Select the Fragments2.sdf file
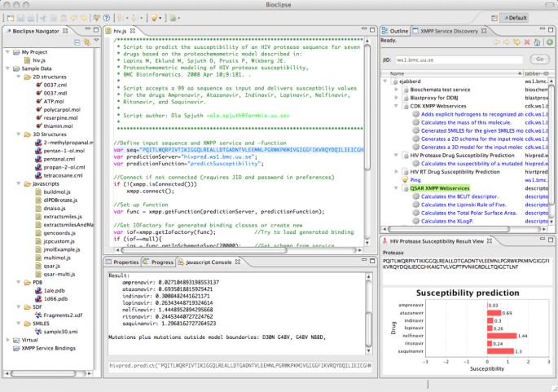 (63, 315)
